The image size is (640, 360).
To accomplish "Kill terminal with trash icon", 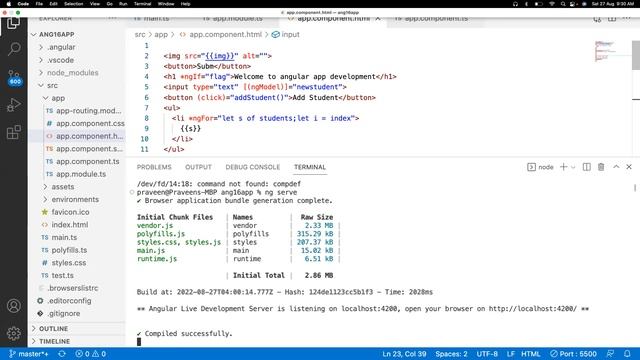I will [601, 167].
